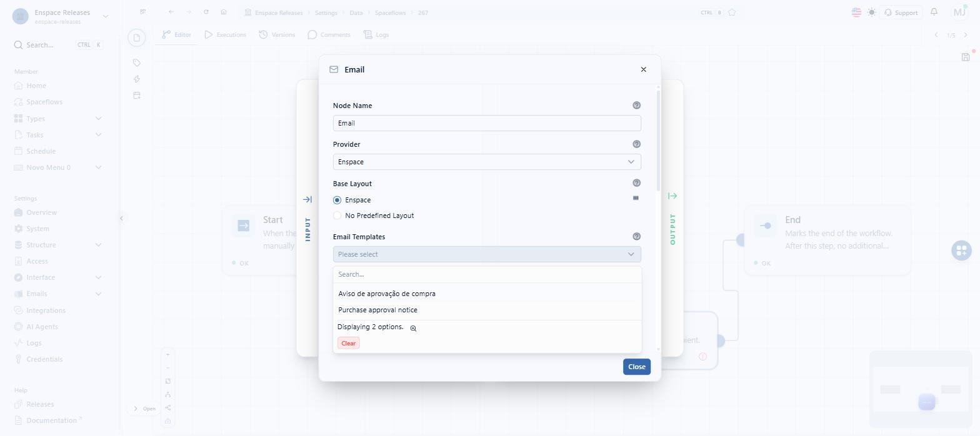Click the tag icon in editor side rail
Viewport: 980px width, 436px height.
point(137,62)
